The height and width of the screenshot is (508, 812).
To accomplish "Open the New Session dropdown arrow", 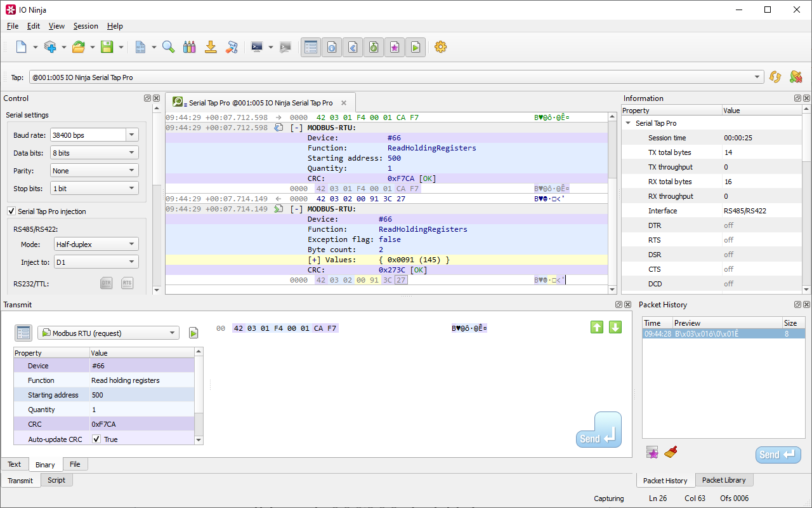I will coord(36,47).
